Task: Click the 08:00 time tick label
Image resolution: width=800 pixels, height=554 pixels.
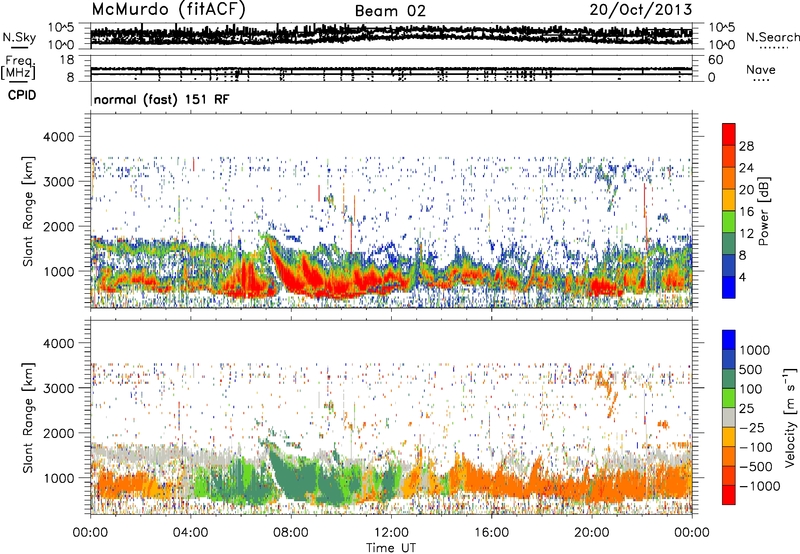Action: click(291, 533)
